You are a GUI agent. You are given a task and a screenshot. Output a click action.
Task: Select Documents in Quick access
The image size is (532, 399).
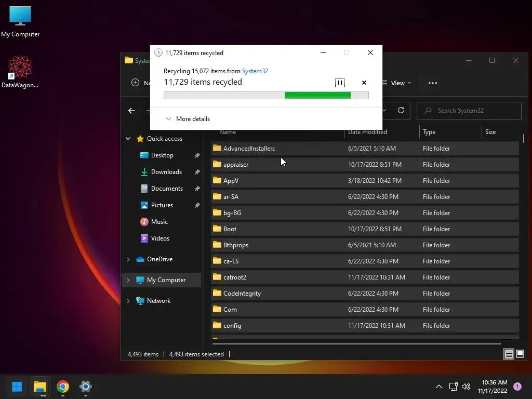167,188
